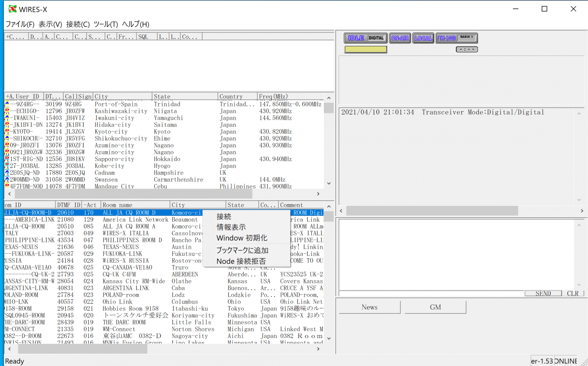The image size is (588, 366).
Task: Click the LOCAL indicator icon
Action: click(423, 38)
